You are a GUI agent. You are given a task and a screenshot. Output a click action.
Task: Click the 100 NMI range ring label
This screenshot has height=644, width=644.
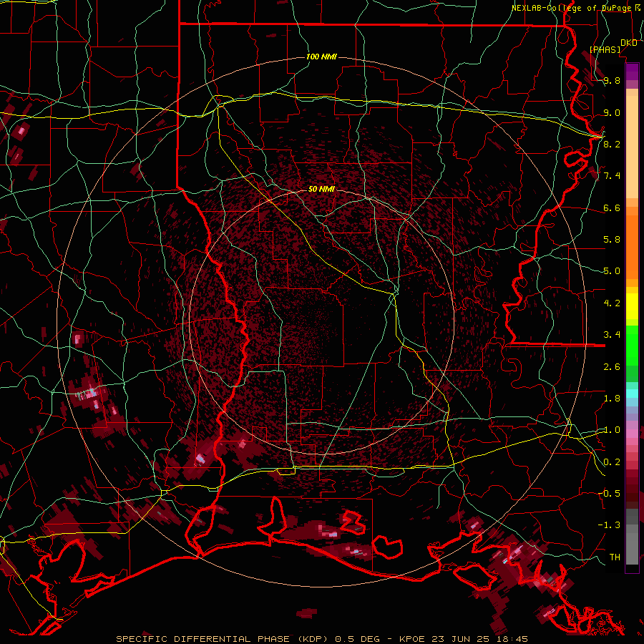pos(321,57)
